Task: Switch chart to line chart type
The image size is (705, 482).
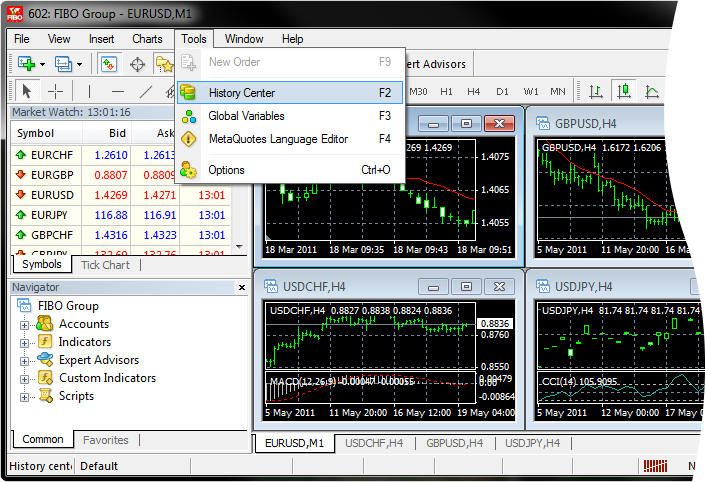Action: pyautogui.click(x=652, y=92)
